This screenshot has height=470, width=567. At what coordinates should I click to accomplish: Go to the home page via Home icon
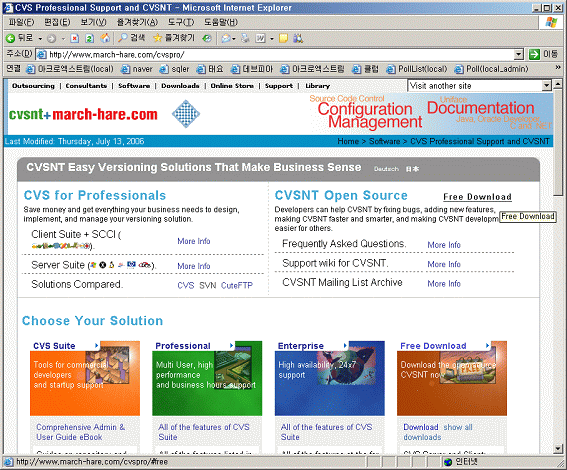[105, 38]
